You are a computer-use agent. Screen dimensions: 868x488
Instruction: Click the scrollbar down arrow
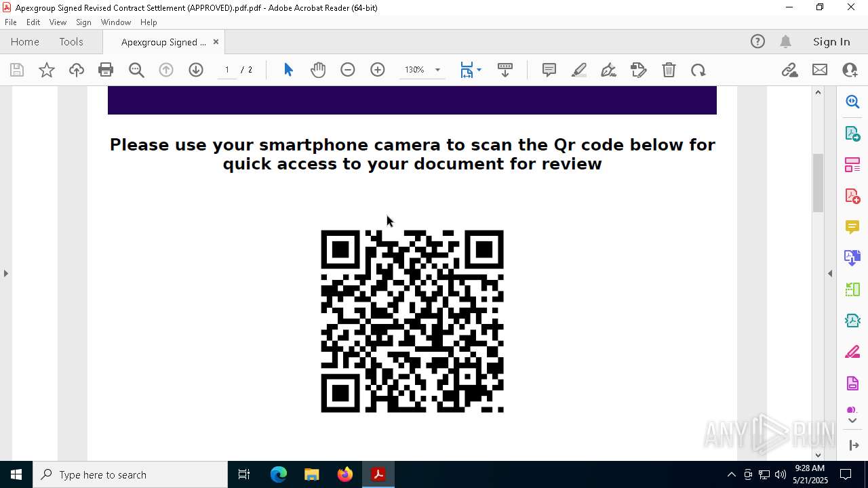(x=818, y=455)
